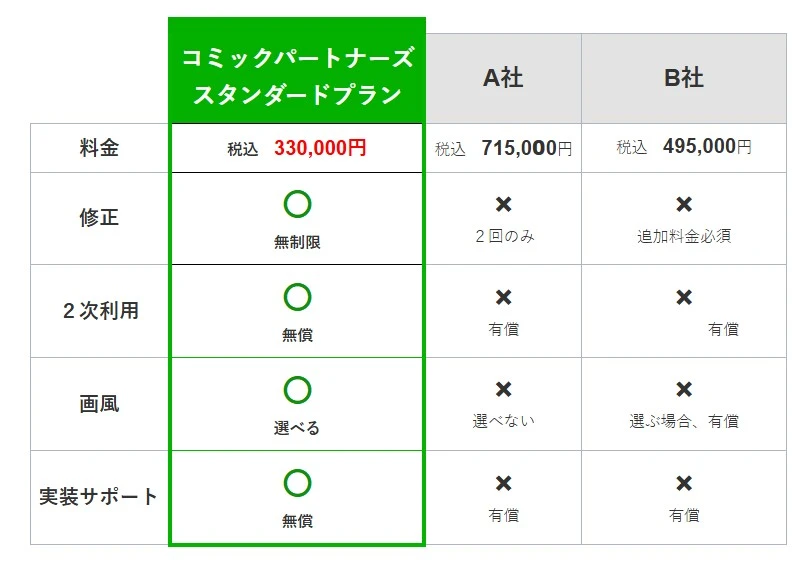Viewport: 805px width, 562px height.
Task: Click the green circle above 選べる
Action: pos(297,390)
